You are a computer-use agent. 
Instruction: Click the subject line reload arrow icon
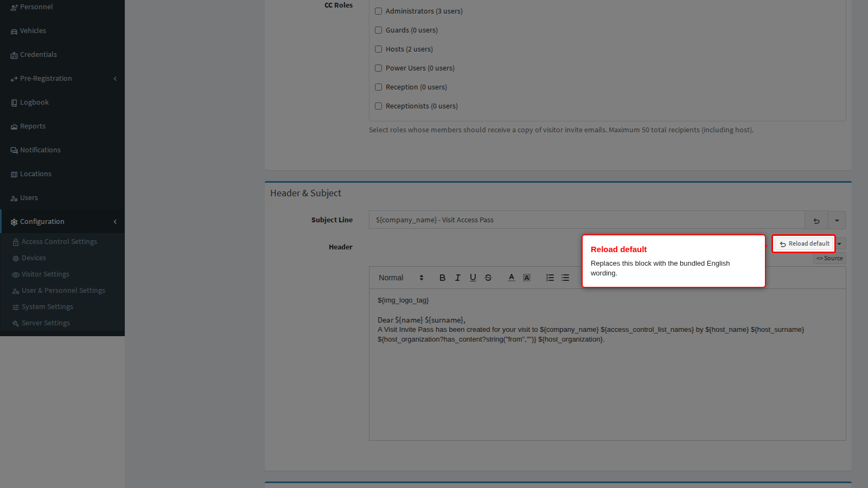click(816, 220)
